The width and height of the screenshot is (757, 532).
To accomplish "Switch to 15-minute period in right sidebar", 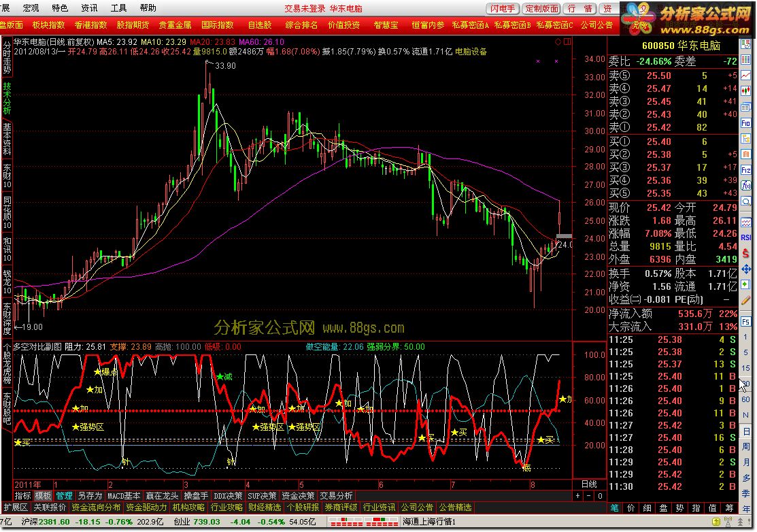I will [746, 368].
